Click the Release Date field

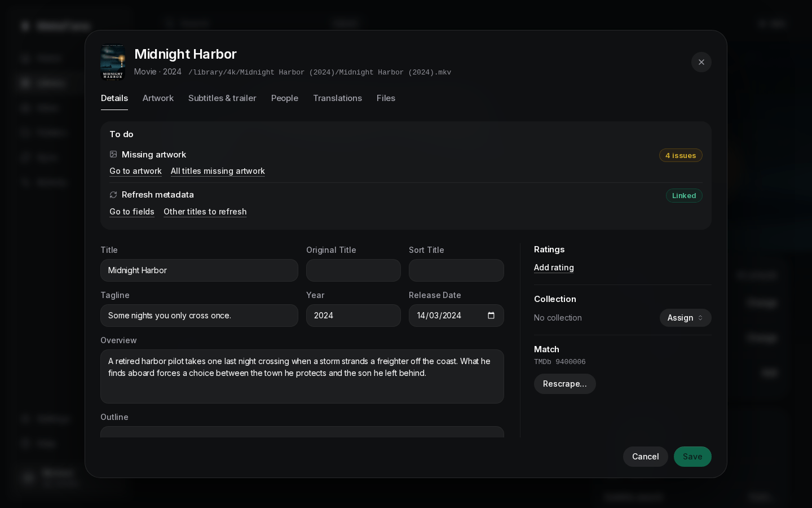[456, 316]
